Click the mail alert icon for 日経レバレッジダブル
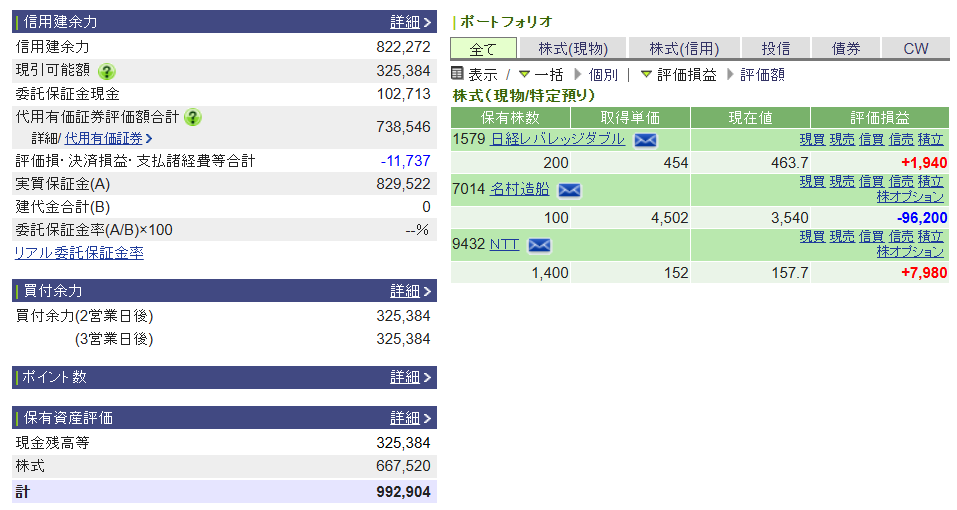 [645, 140]
